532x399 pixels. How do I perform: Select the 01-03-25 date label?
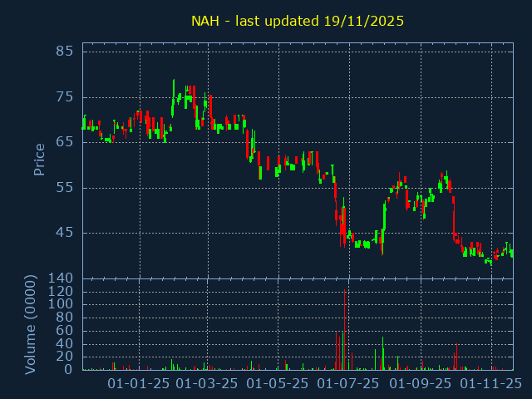pos(208,384)
